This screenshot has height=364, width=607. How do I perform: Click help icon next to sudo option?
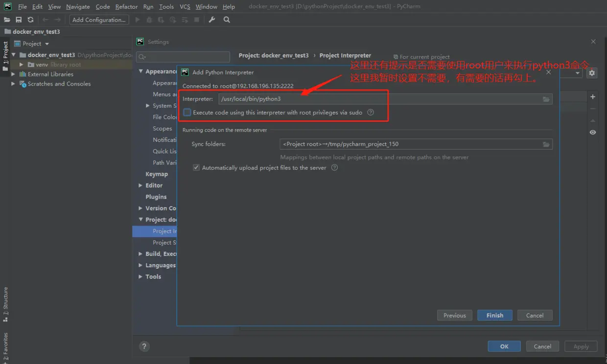(x=371, y=112)
